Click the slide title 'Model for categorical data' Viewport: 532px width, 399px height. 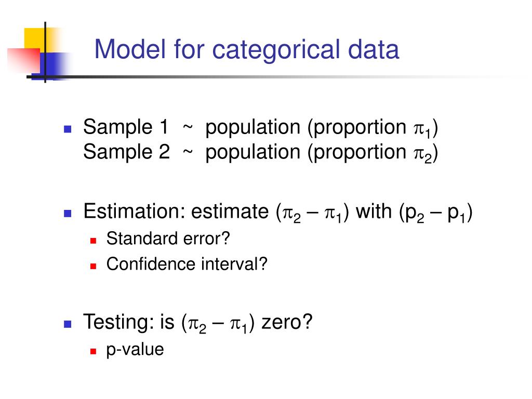tap(247, 50)
